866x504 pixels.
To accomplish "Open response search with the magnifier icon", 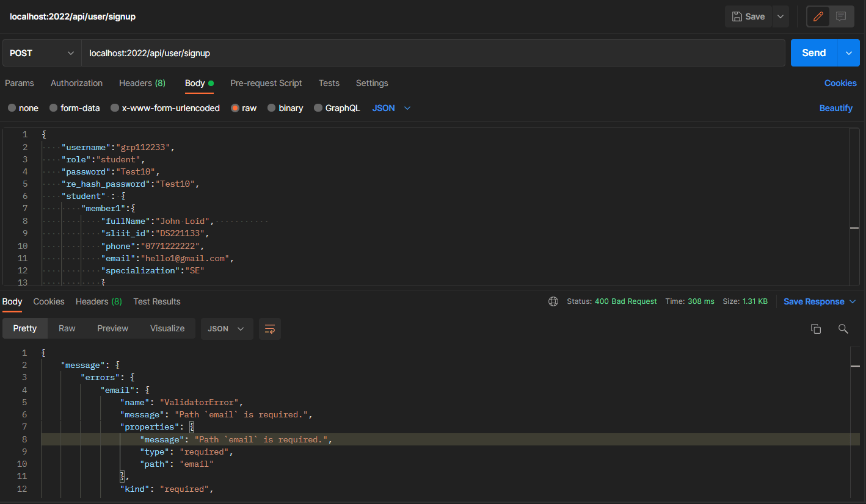I will coord(843,328).
